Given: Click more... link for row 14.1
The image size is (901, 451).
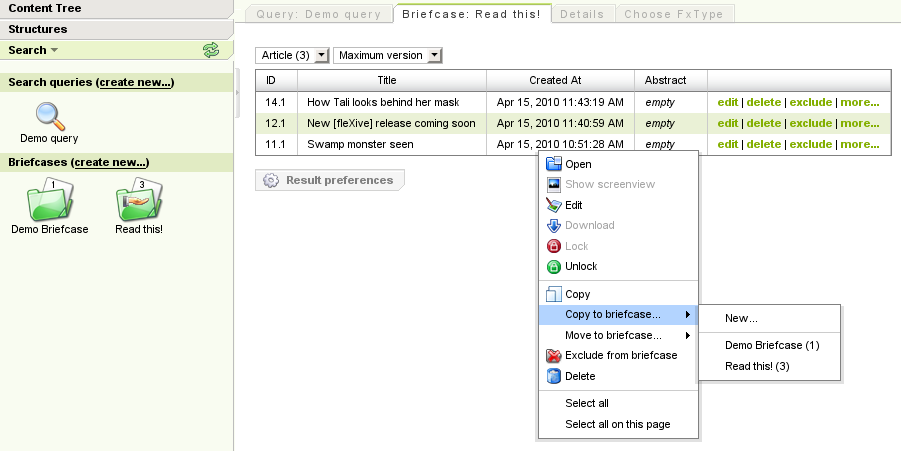Looking at the screenshot, I should pyautogui.click(x=860, y=102).
